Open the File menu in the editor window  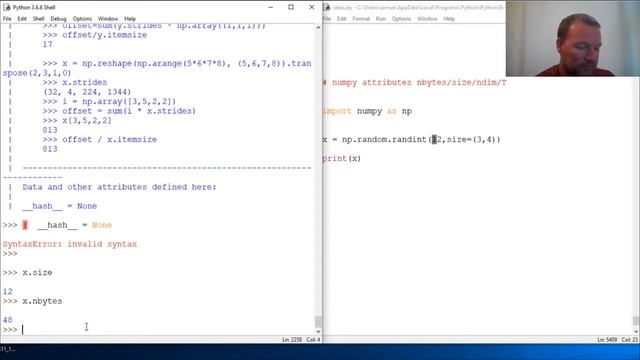[x=327, y=19]
